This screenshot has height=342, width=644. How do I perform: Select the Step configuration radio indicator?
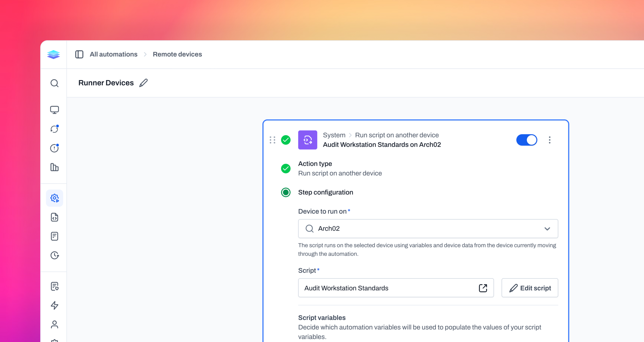286,192
